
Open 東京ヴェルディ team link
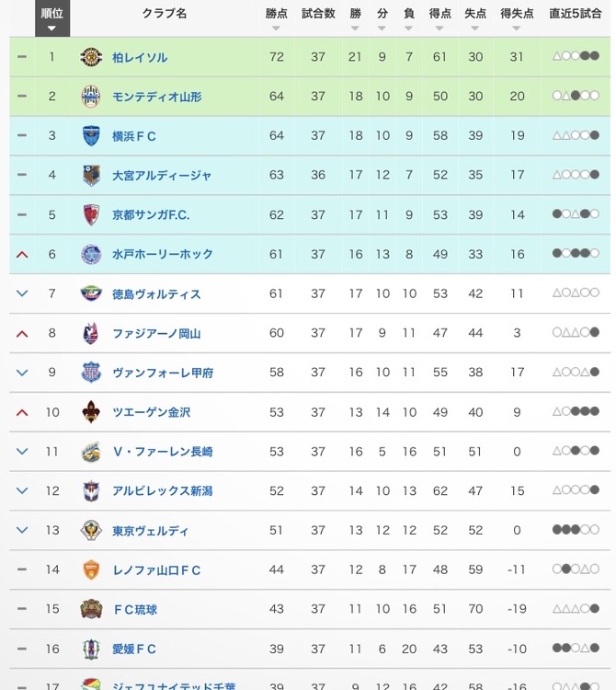150,530
